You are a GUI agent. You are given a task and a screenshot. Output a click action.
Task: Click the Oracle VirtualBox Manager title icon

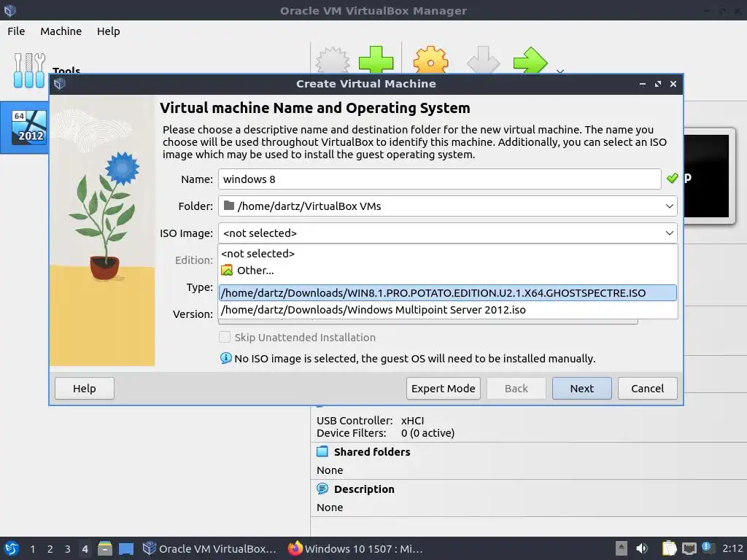(10, 10)
